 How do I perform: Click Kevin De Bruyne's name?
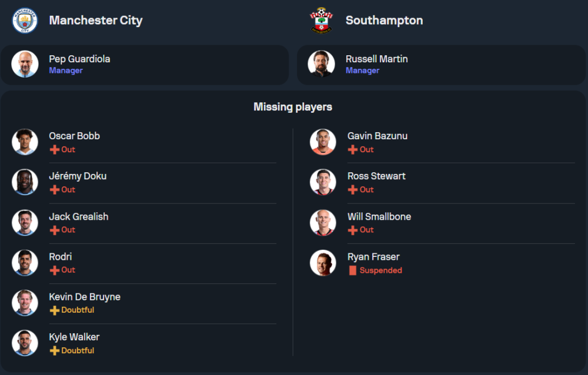pyautogui.click(x=85, y=297)
